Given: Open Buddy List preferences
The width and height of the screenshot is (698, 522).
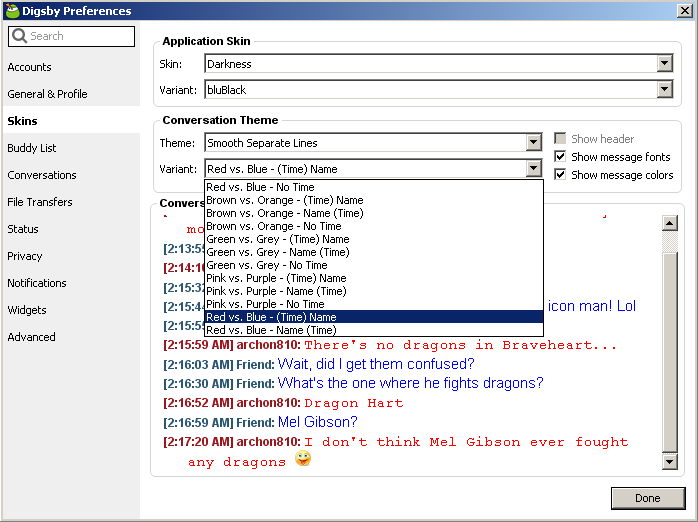Looking at the screenshot, I should click(x=71, y=148).
